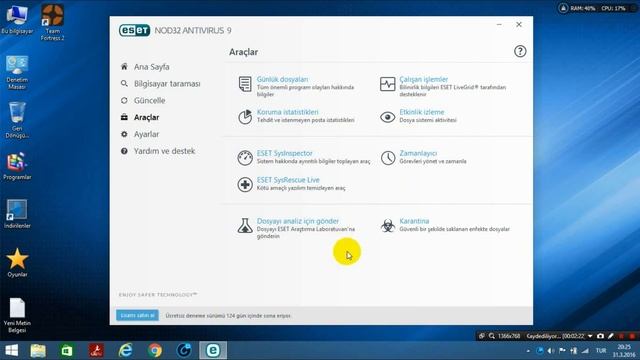
Task: Select Yeni Metin Belgesi desktop file
Action: 17,315
